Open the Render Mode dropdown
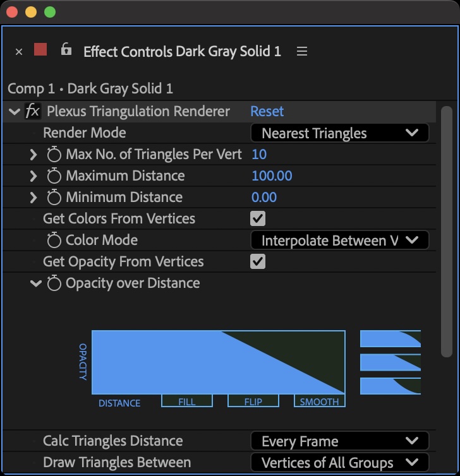Image resolution: width=460 pixels, height=476 pixels. pos(340,133)
